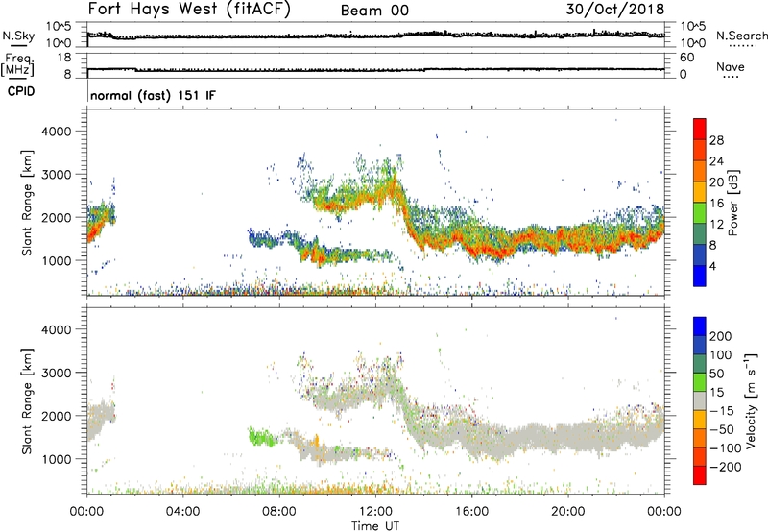This screenshot has width=768, height=532.
Task: Click the '-50' tick on Velocity colorbar
Action: 722,429
